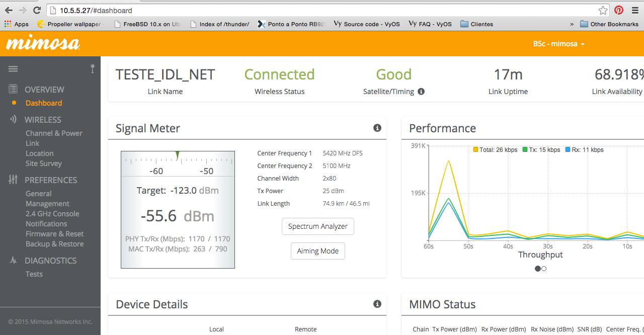Open the Dashboard page
Screen dimensions: 644x335
(44, 103)
